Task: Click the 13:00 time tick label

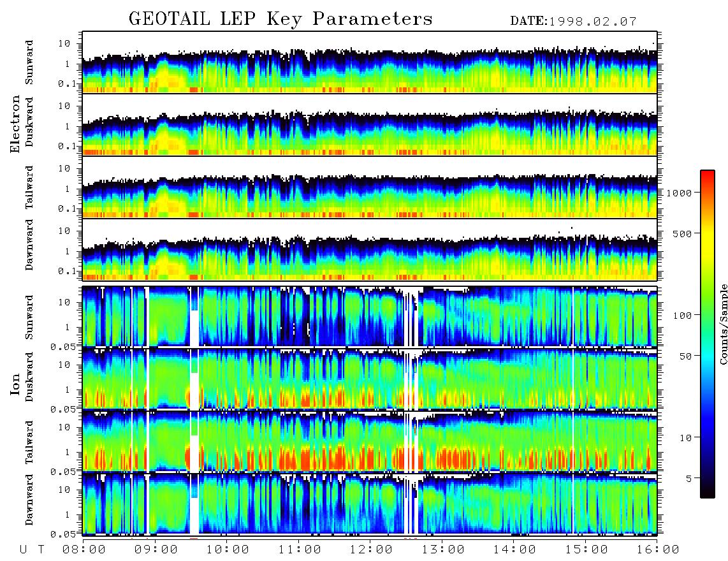Action: pos(443,550)
